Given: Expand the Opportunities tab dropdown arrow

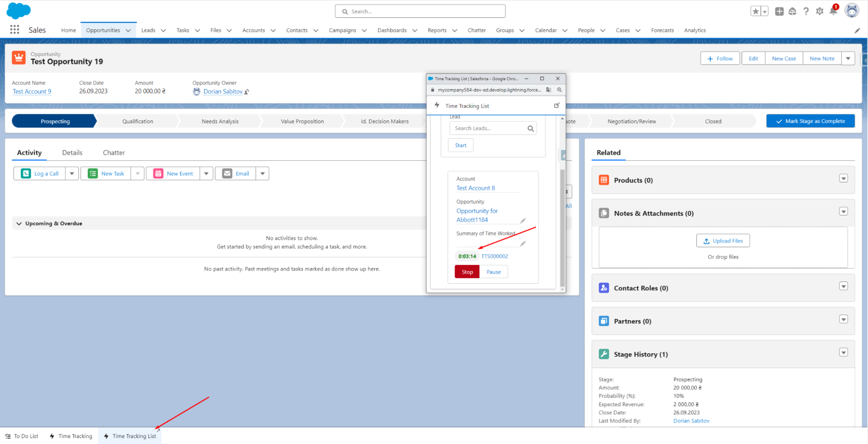Looking at the screenshot, I should [x=129, y=30].
